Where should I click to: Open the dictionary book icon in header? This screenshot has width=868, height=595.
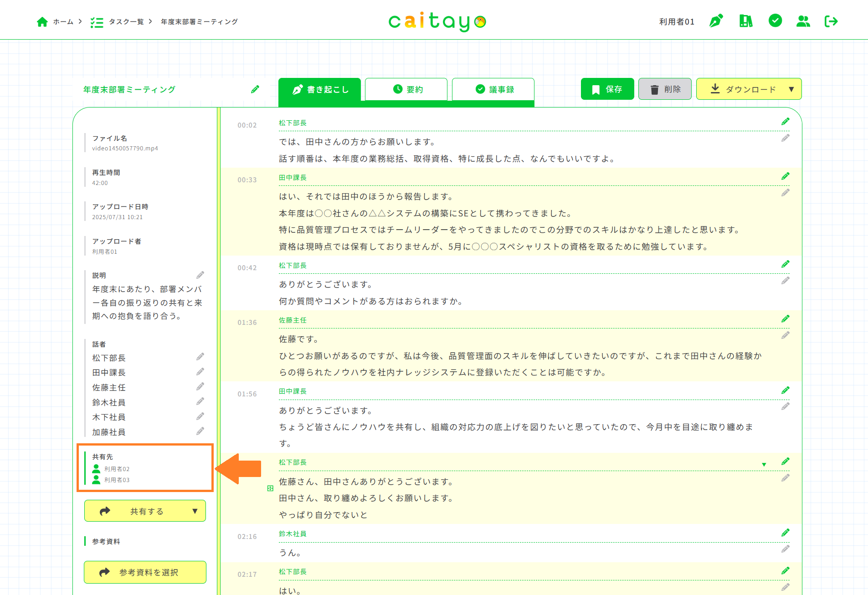click(745, 21)
